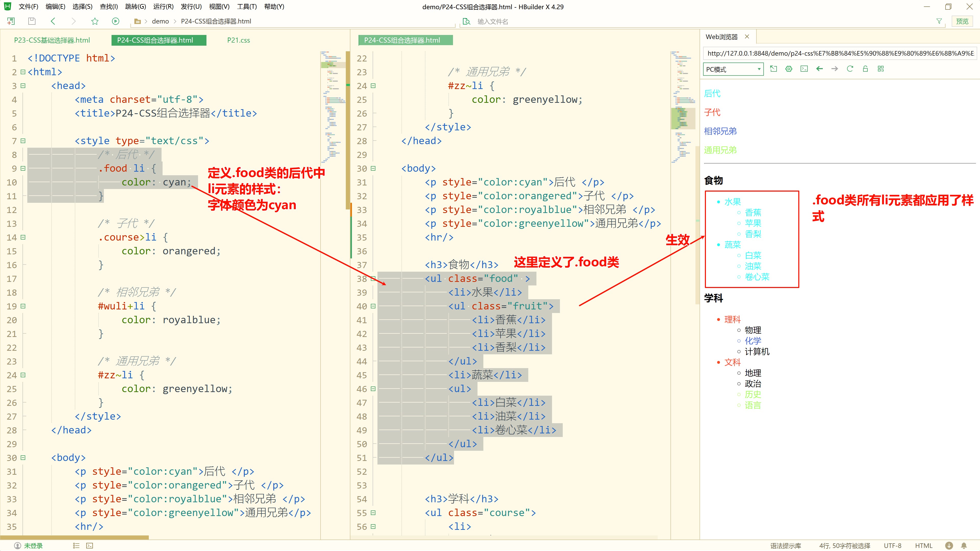This screenshot has width=980, height=551.
Task: Click the user account icon in status bar
Action: 18,546
